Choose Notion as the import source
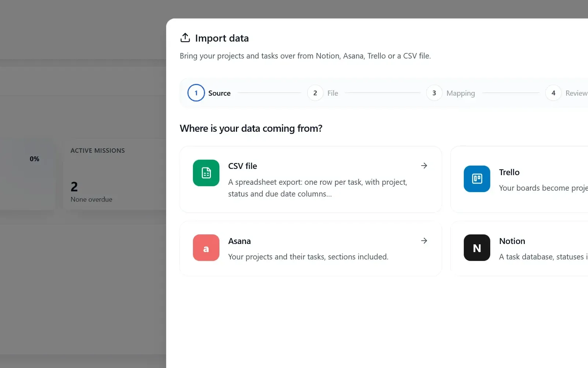Screen dimensions: 588x368 tap(519, 248)
